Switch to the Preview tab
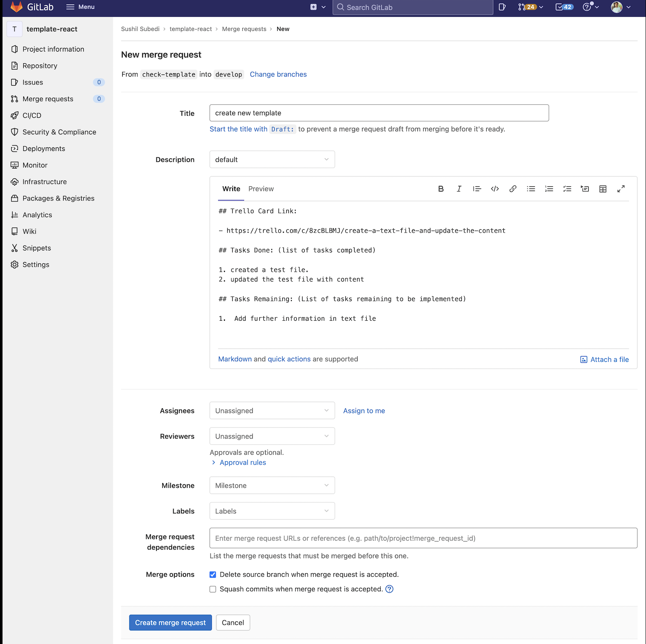This screenshot has height=644, width=646. coord(261,189)
